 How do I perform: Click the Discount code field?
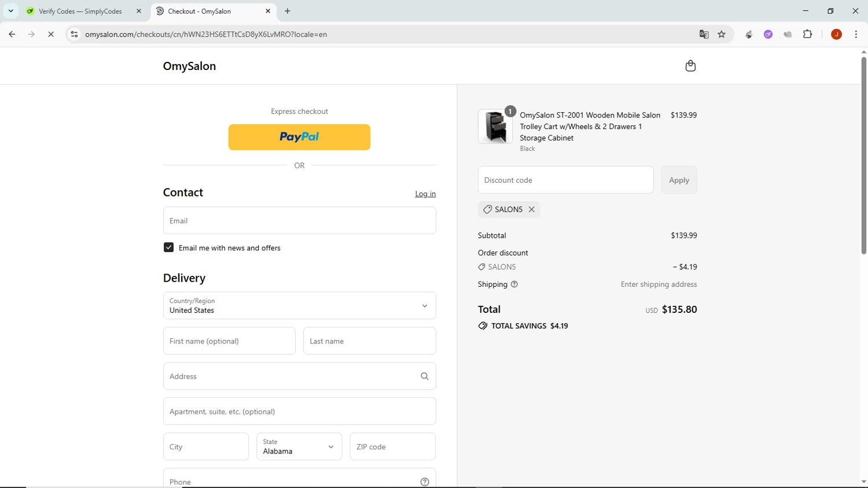[565, 180]
